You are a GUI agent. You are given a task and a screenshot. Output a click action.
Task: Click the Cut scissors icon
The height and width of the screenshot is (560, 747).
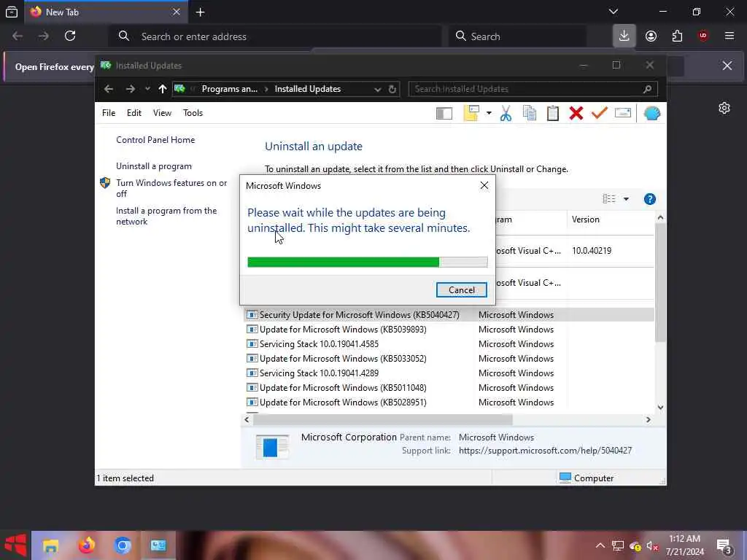click(x=506, y=113)
